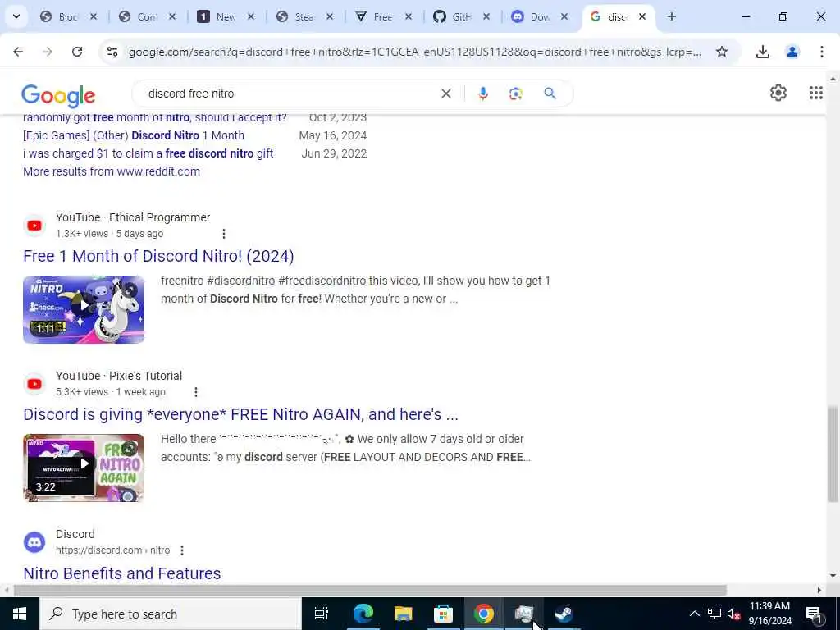Click the vertical page scrollbar thumb

pyautogui.click(x=832, y=454)
